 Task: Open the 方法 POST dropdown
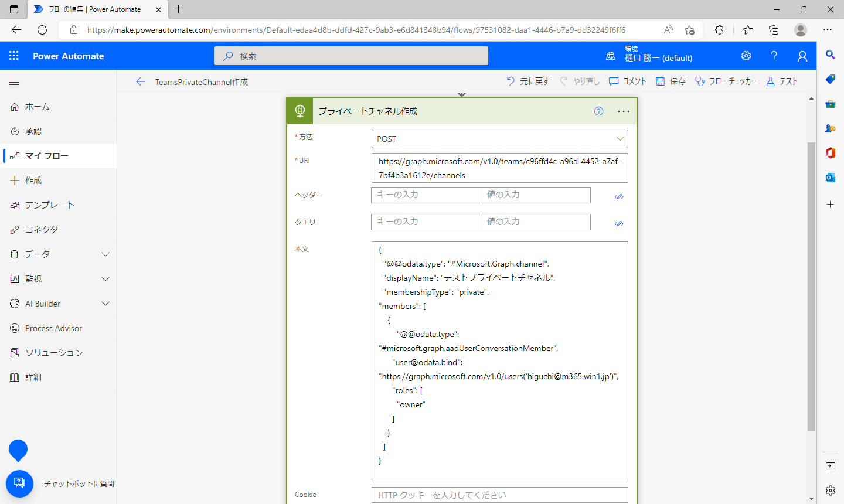pos(499,139)
